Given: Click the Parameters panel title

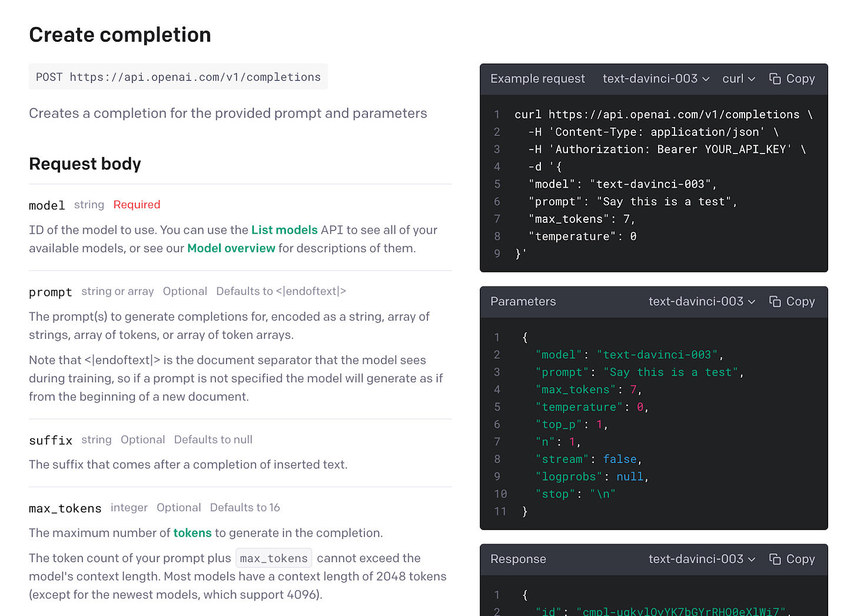Looking at the screenshot, I should tap(523, 302).
